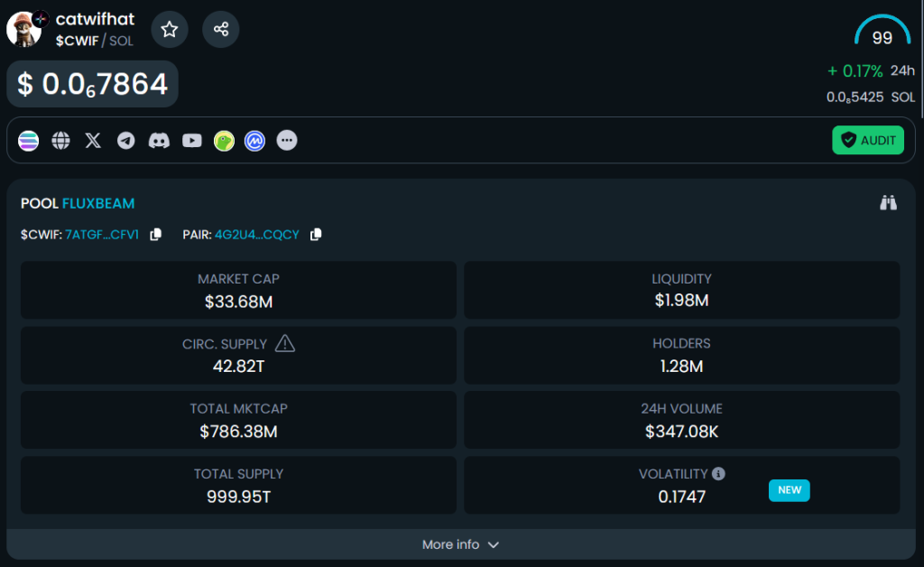Click the $786.38M total market cap value
924x567 pixels.
[x=238, y=432]
